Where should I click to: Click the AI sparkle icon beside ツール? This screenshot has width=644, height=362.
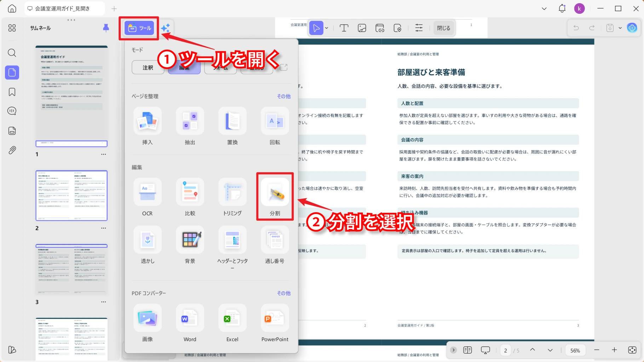coord(166,28)
